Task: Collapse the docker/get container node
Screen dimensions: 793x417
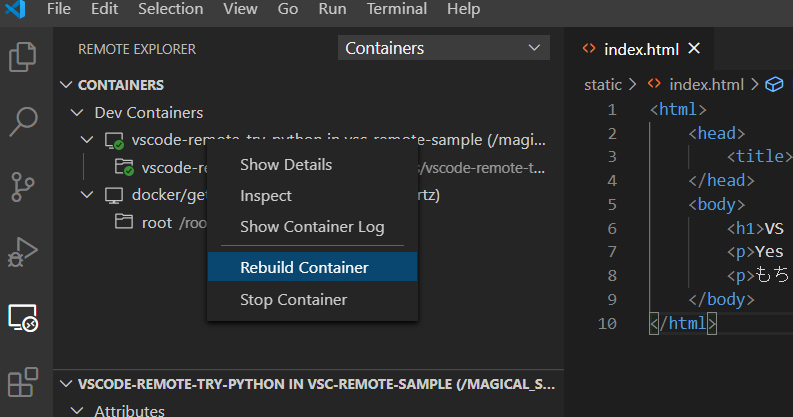Action: pyautogui.click(x=87, y=194)
